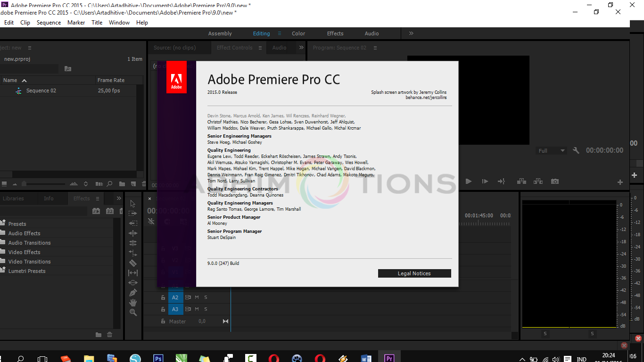Open the Video Effects folder
644x362 pixels.
tap(24, 252)
